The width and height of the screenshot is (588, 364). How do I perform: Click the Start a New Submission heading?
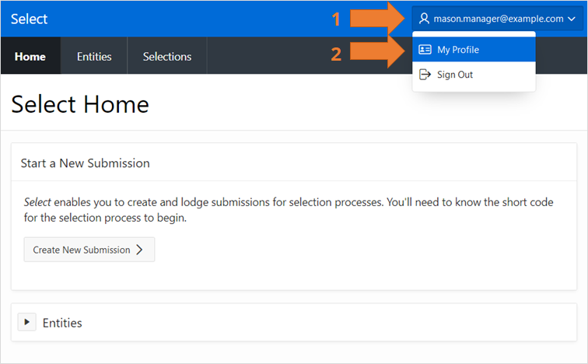pyautogui.click(x=86, y=163)
